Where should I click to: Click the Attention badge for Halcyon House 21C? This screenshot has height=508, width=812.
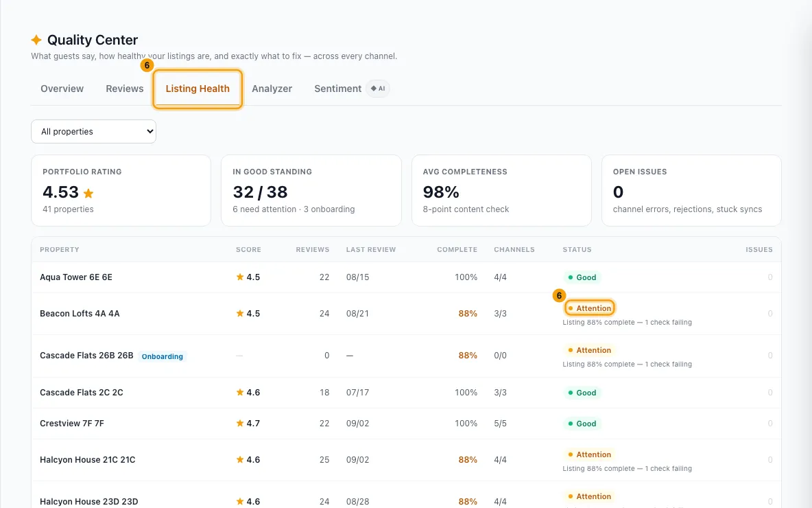click(x=589, y=454)
